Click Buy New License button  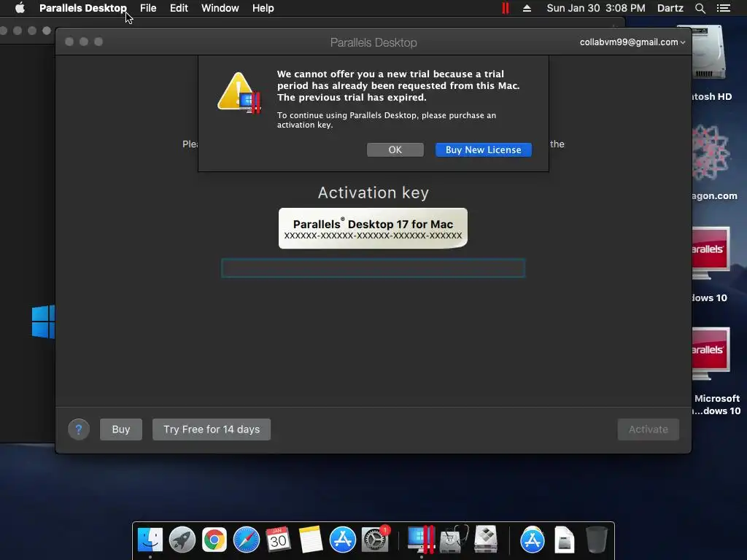[484, 149]
